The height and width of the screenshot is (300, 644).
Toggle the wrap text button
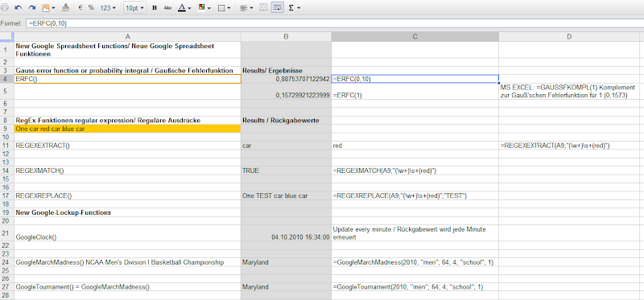(278, 7)
